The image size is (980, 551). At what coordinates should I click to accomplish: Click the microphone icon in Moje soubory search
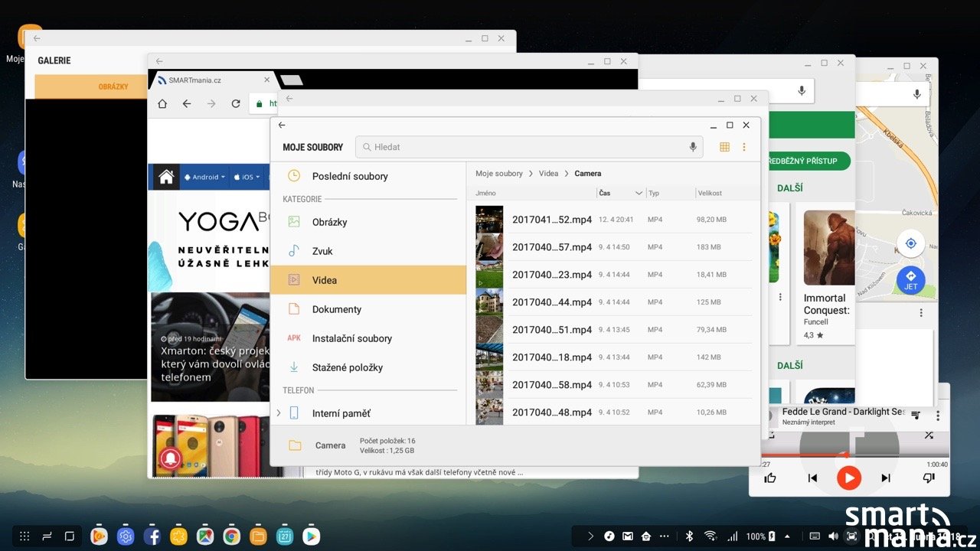(x=693, y=147)
